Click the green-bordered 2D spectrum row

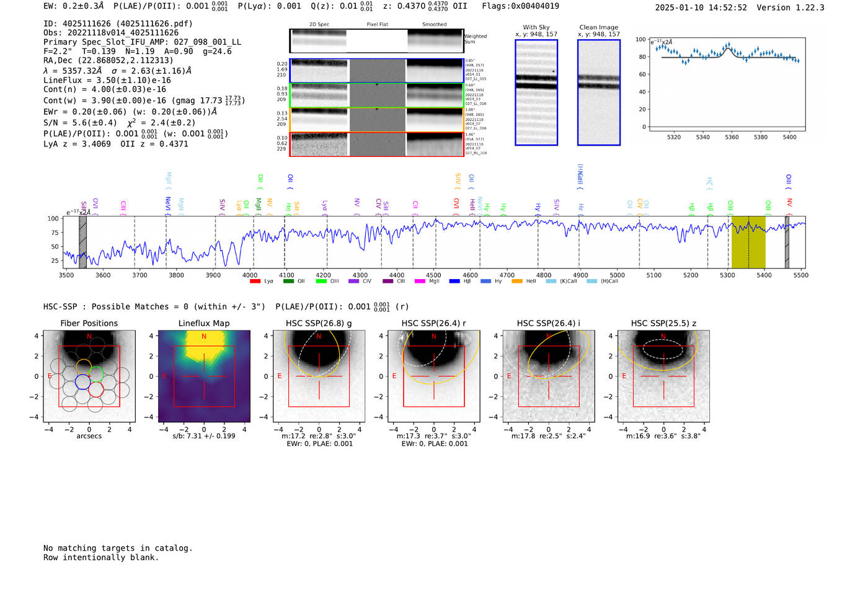(376, 96)
